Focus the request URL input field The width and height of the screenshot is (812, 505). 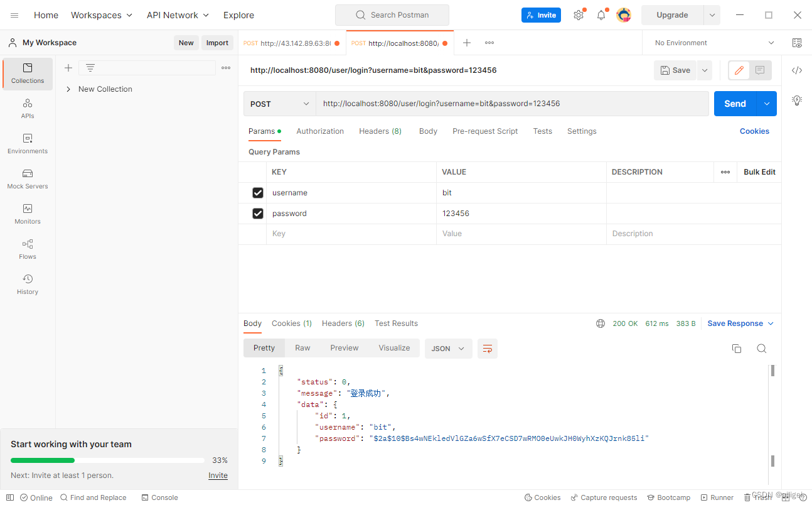click(x=512, y=104)
